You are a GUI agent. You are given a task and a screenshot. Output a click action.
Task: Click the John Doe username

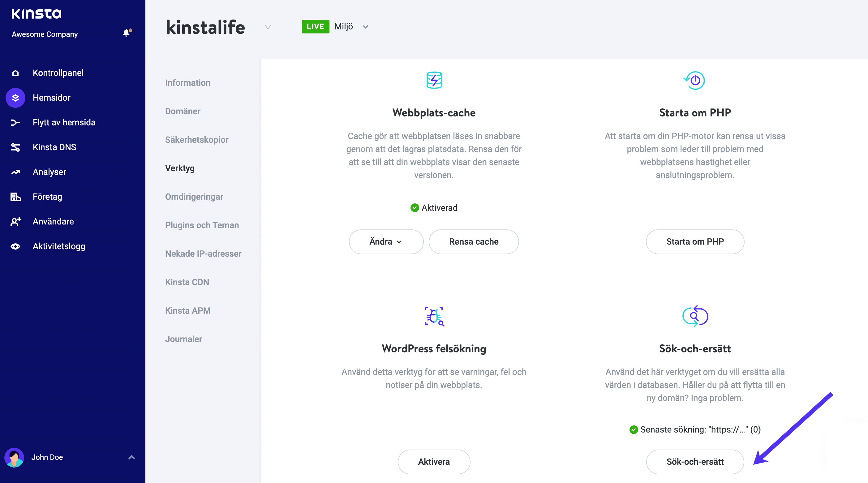[x=47, y=457]
